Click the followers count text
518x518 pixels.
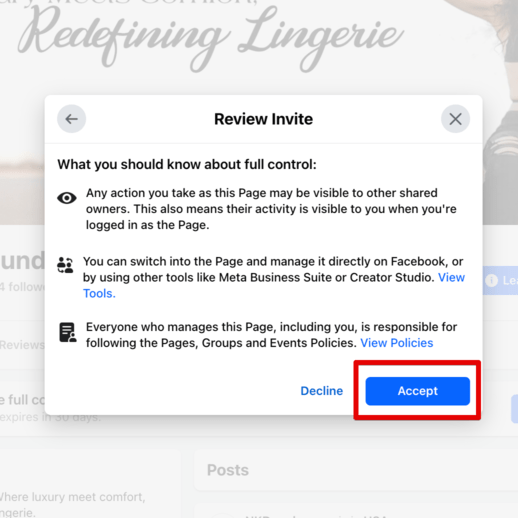pos(22,287)
